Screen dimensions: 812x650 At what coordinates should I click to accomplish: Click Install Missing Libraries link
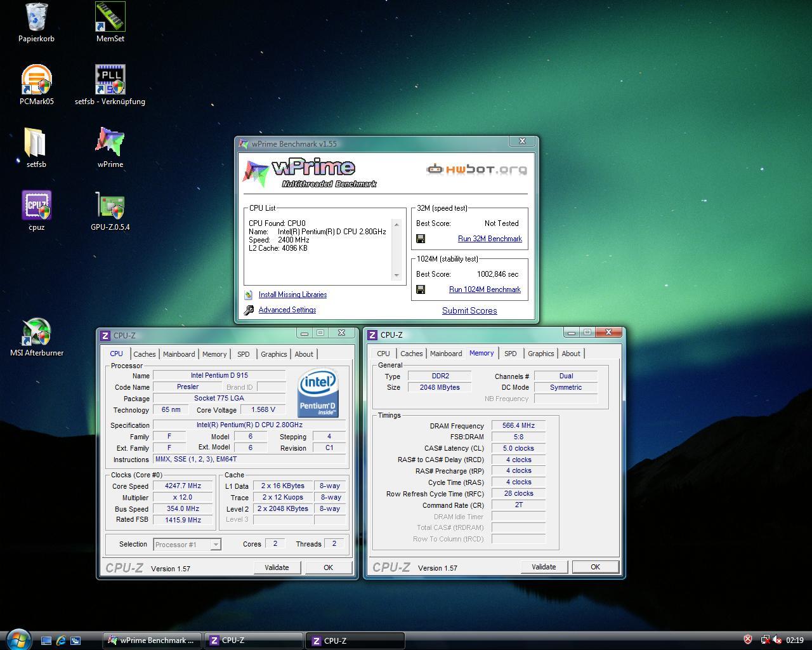click(292, 295)
